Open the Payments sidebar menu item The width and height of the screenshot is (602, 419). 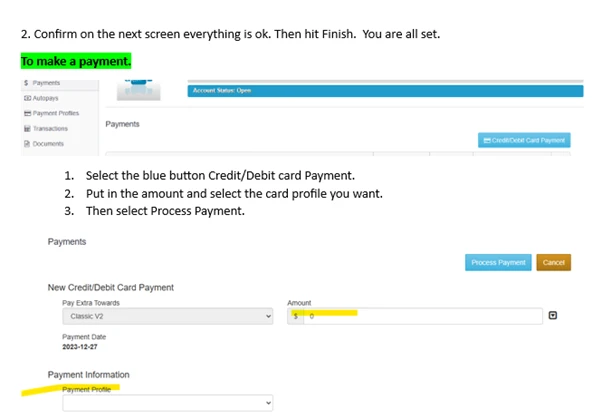46,81
